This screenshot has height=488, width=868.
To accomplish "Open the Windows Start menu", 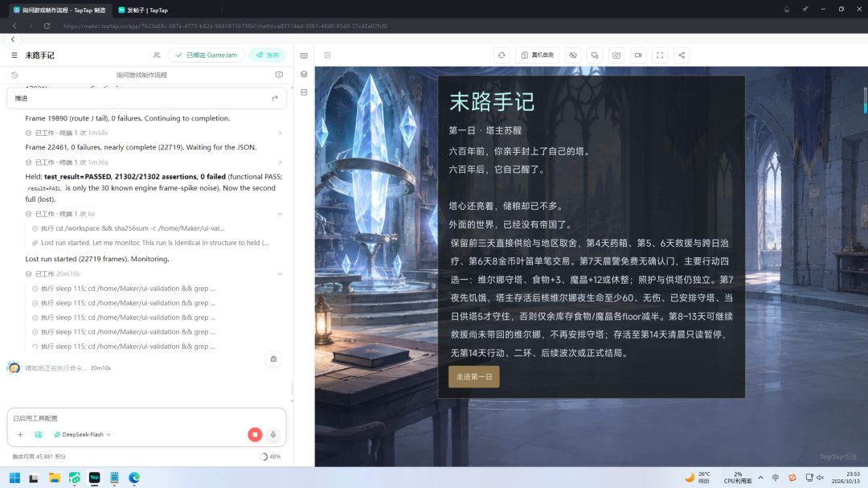I will click(x=15, y=478).
